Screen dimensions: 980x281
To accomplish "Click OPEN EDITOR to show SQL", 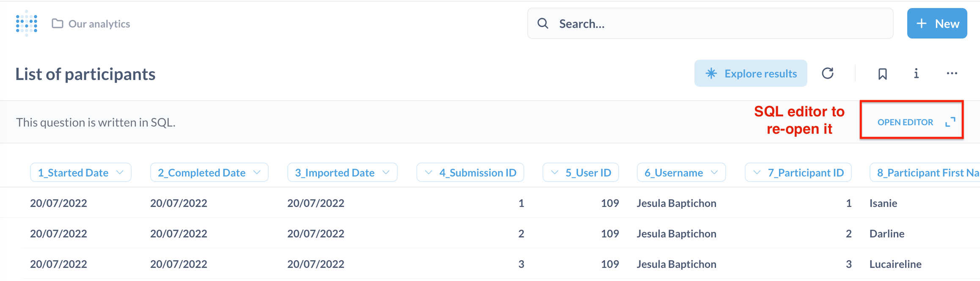I will (905, 122).
